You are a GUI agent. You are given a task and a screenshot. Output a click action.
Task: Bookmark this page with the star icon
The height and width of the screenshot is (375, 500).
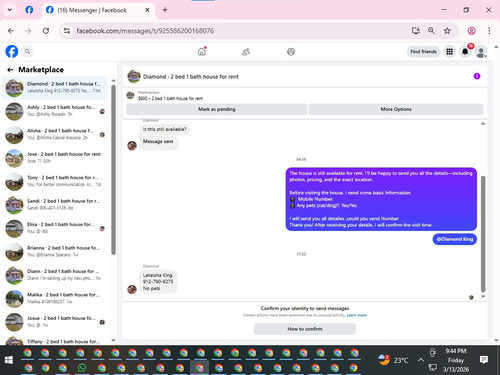click(x=447, y=31)
